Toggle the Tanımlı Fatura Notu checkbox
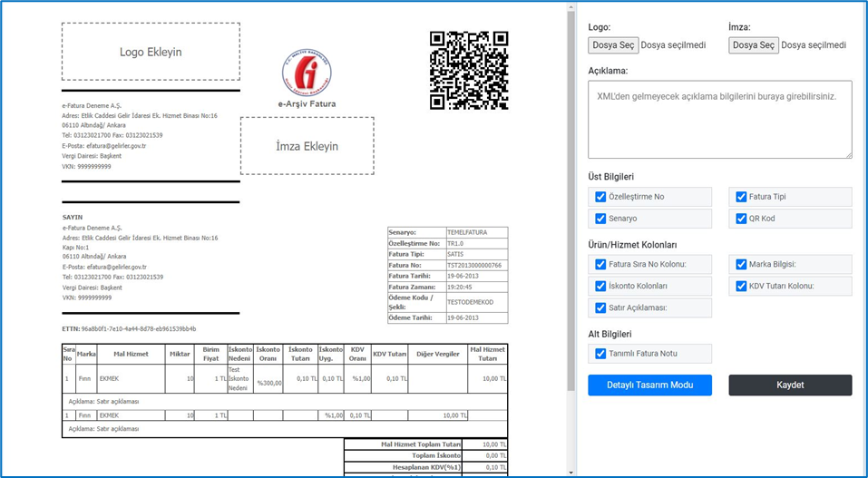Image resolution: width=868 pixels, height=478 pixels. click(600, 354)
